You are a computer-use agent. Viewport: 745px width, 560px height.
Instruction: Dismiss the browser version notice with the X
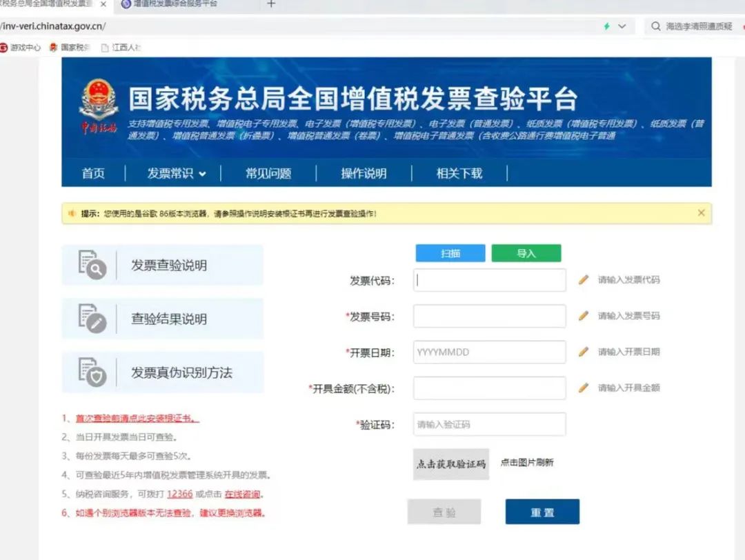click(x=702, y=212)
